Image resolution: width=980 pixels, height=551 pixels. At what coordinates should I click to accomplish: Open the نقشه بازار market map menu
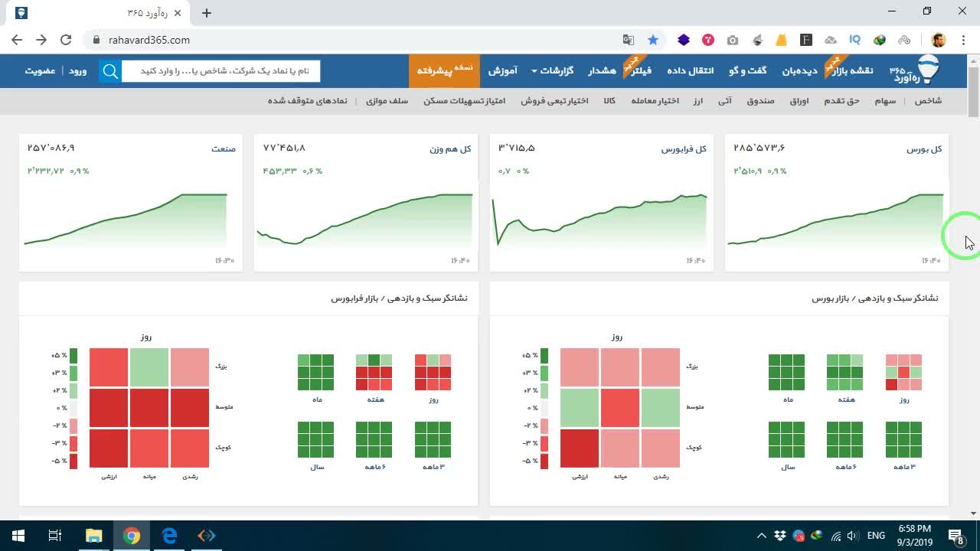[852, 70]
